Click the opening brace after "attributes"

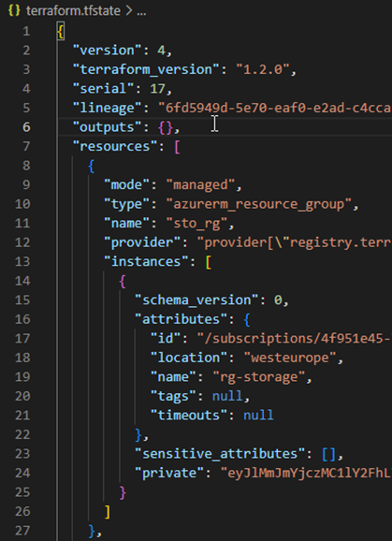247,319
